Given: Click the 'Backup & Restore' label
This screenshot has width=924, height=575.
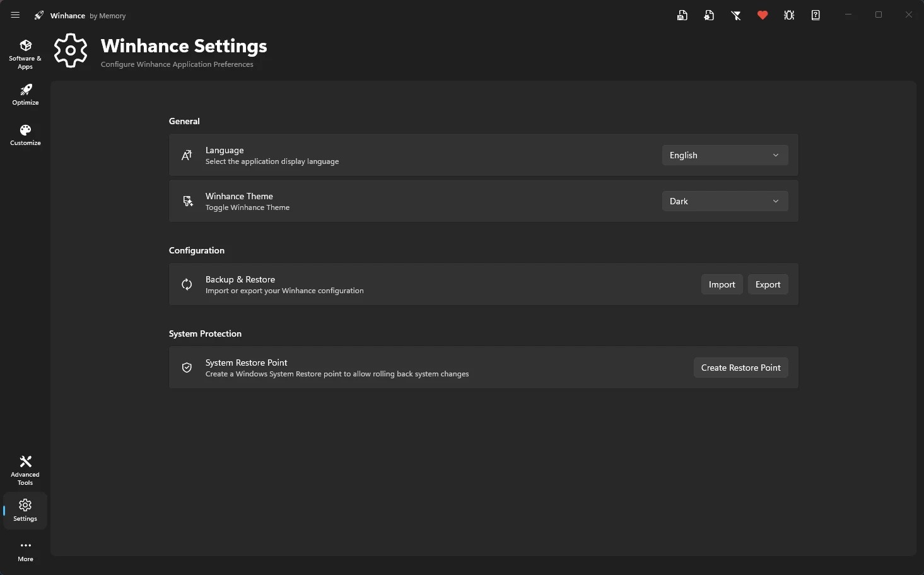Looking at the screenshot, I should tap(240, 279).
